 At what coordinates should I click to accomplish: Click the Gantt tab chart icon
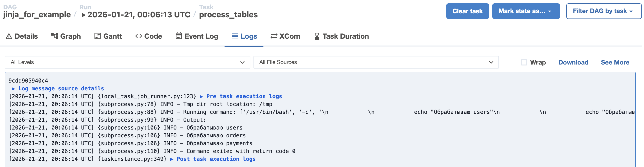click(97, 36)
